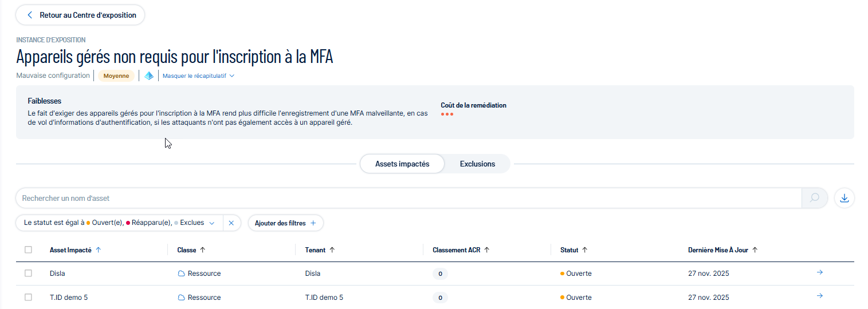Select the Assets impactés tab
The height and width of the screenshot is (309, 868).
402,164
